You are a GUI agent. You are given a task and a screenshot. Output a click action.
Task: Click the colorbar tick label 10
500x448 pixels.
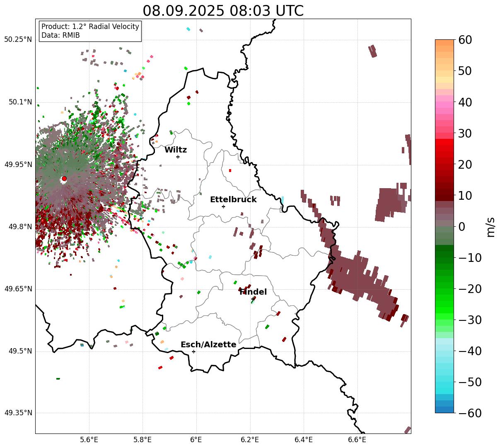(x=466, y=196)
